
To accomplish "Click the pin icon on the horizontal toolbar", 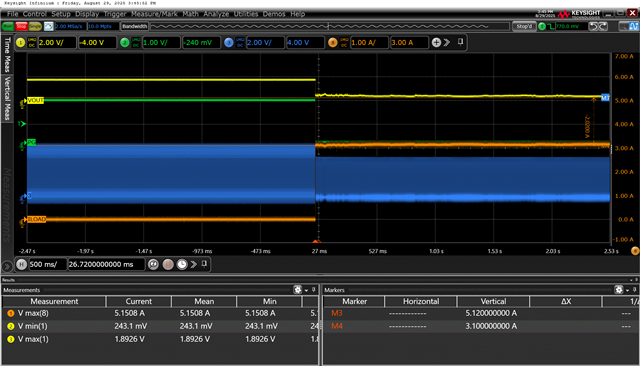I will pos(204,264).
